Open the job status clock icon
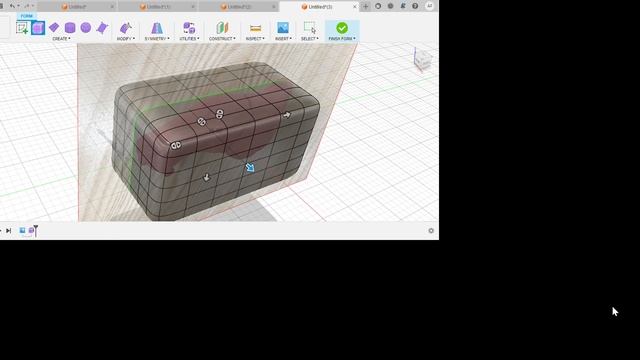 click(391, 6)
